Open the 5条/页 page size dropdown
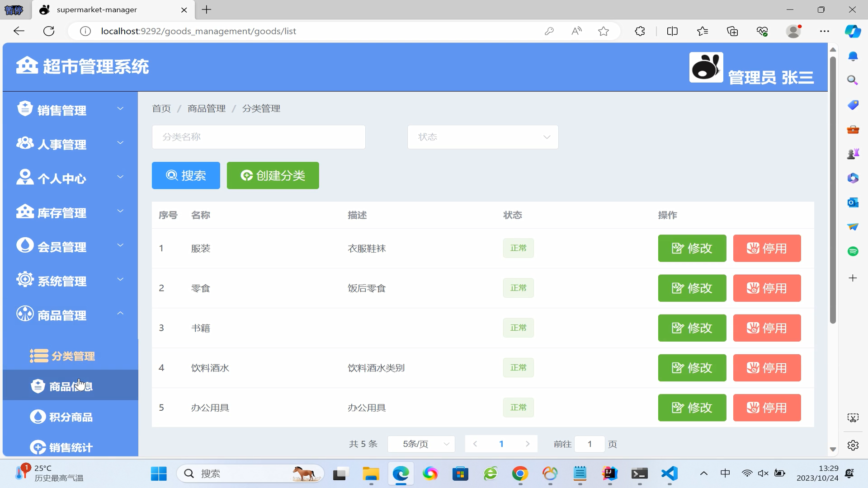Image resolution: width=868 pixels, height=488 pixels. (421, 444)
